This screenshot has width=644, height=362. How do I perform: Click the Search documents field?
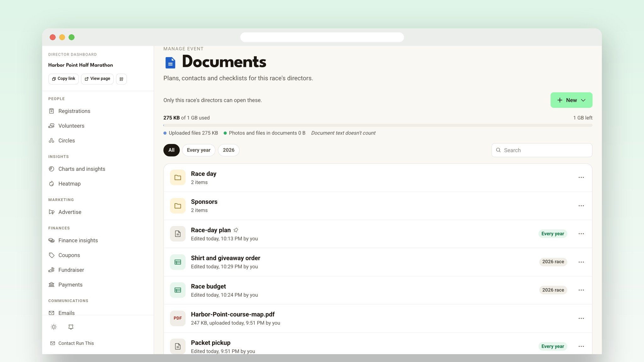point(542,150)
